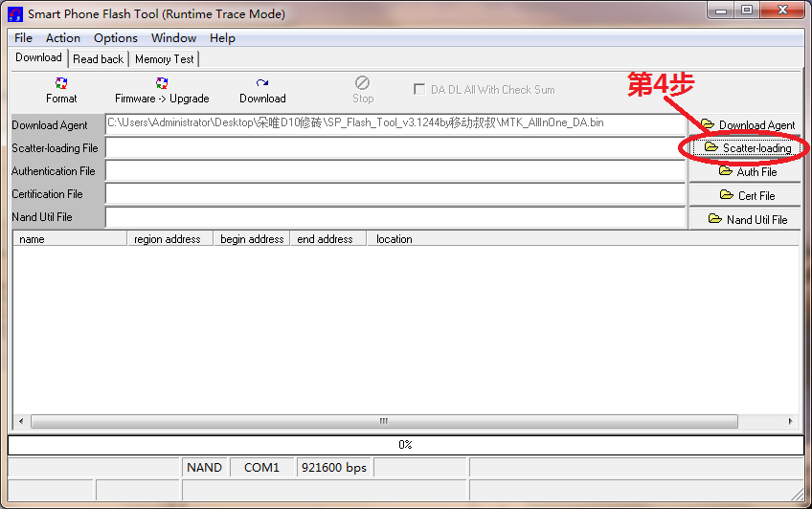This screenshot has width=812, height=509.
Task: Click the location column header
Action: pyautogui.click(x=583, y=239)
